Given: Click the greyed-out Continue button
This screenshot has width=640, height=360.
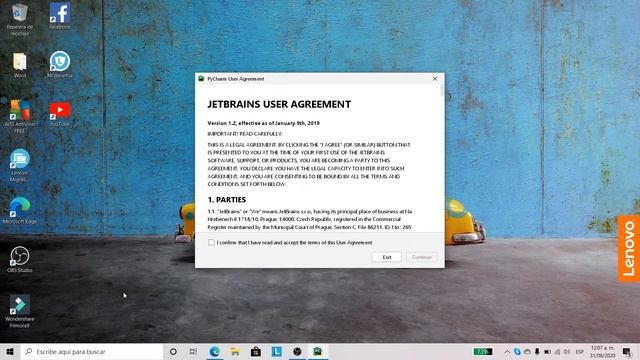Looking at the screenshot, I should (422, 257).
